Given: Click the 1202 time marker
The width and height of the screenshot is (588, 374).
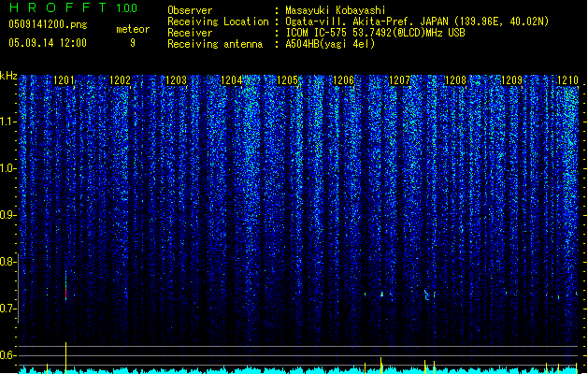Looking at the screenshot, I should [120, 79].
